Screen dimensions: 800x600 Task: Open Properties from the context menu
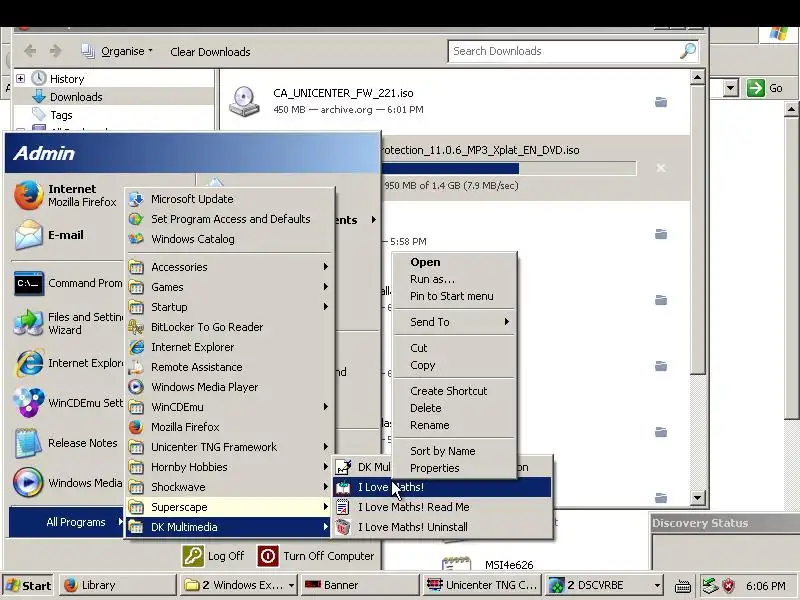coord(454,468)
